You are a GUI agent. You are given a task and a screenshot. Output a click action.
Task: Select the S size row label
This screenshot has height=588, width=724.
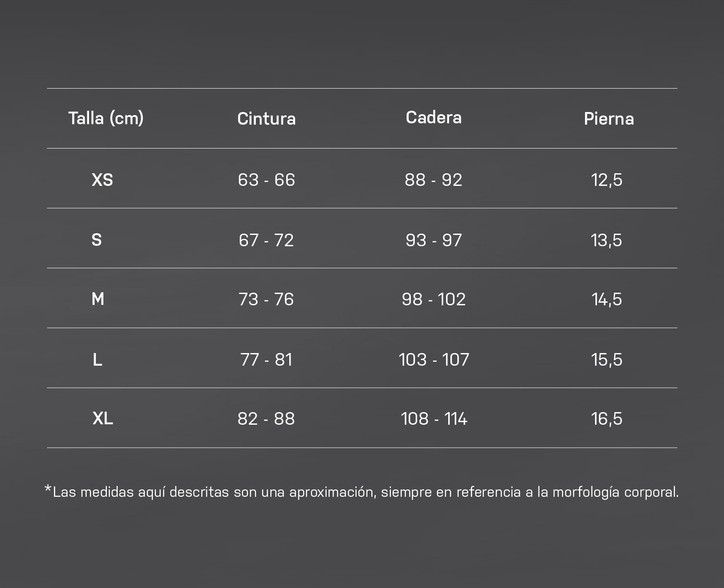(x=96, y=240)
